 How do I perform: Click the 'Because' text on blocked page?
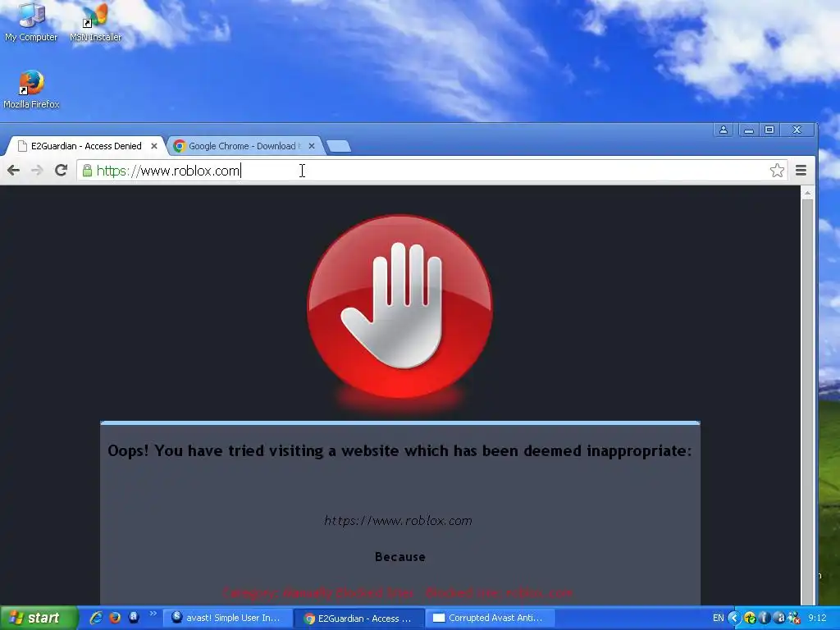400,557
